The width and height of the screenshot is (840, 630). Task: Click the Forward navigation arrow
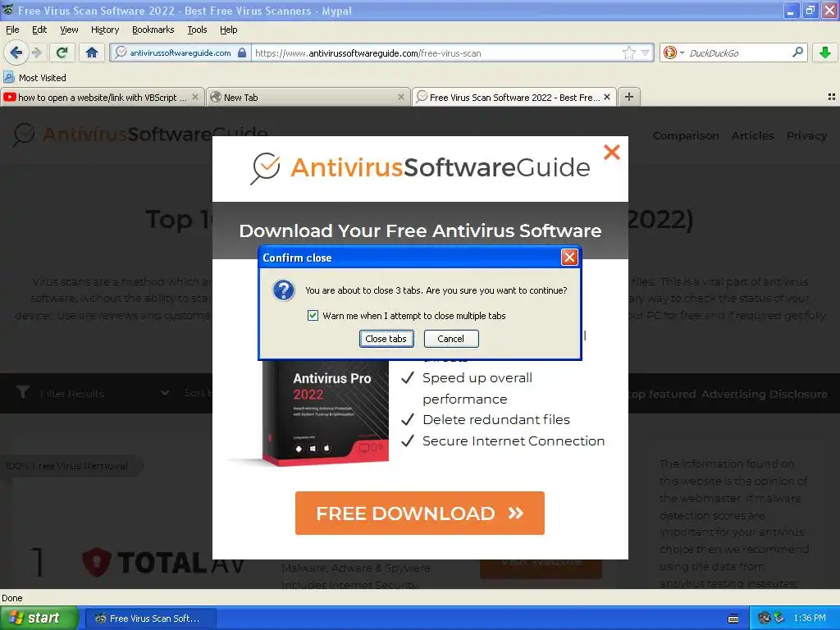pyautogui.click(x=36, y=52)
